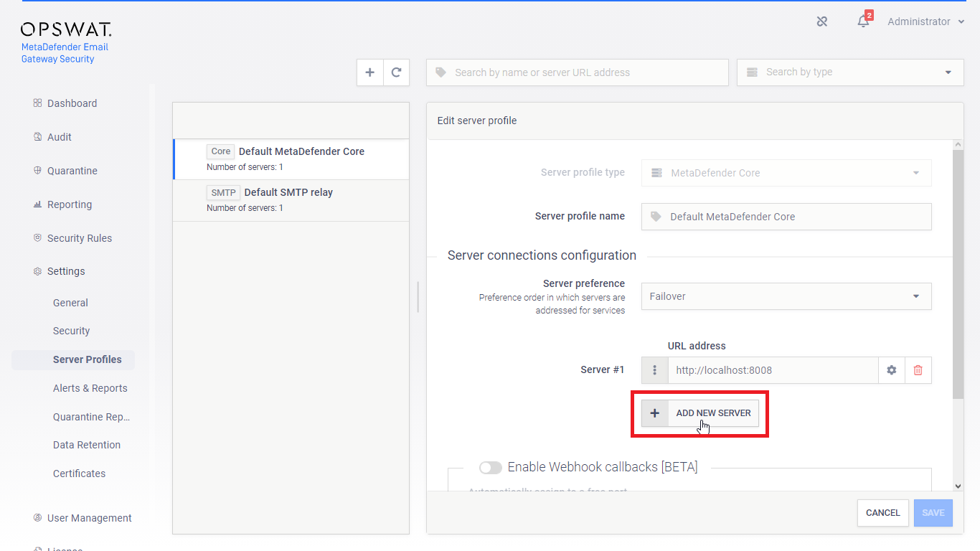Open Data Retention settings

[87, 445]
